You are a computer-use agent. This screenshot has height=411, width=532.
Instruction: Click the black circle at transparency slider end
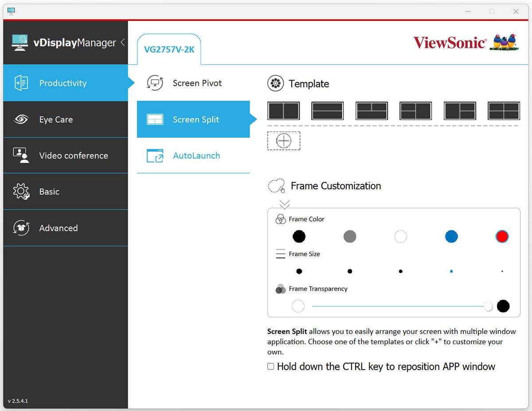pos(503,306)
